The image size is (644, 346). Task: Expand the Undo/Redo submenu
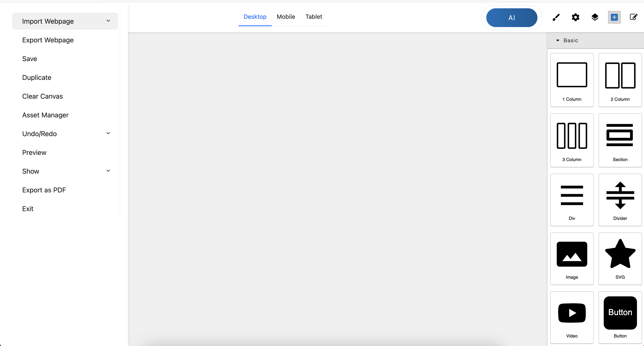pos(108,134)
